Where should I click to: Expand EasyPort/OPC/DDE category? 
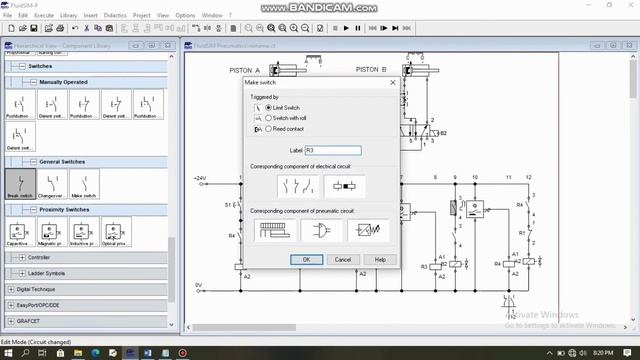11,305
